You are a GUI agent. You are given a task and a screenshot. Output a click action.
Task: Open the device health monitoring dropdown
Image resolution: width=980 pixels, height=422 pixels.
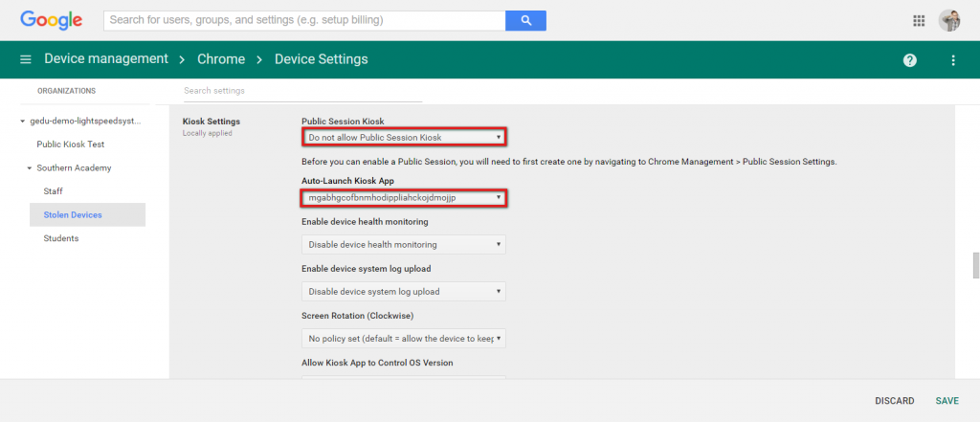point(404,244)
